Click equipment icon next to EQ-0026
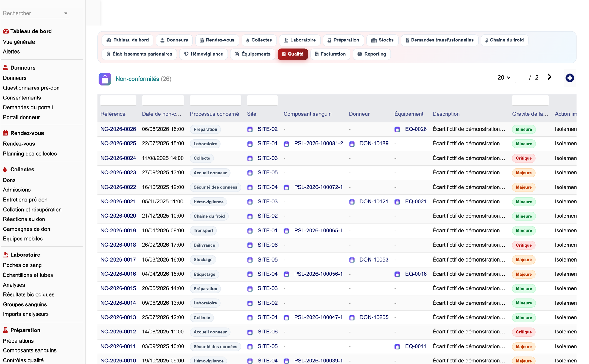Image resolution: width=589 pixels, height=364 pixels. [x=397, y=129]
